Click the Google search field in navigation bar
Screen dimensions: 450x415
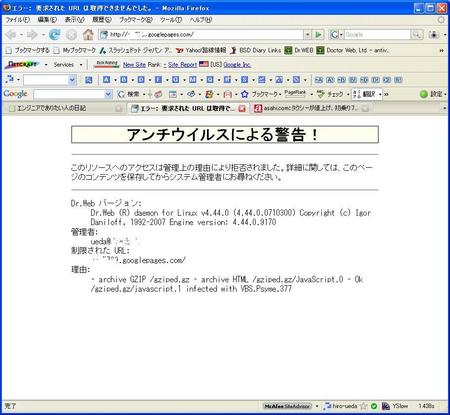tap(377, 34)
